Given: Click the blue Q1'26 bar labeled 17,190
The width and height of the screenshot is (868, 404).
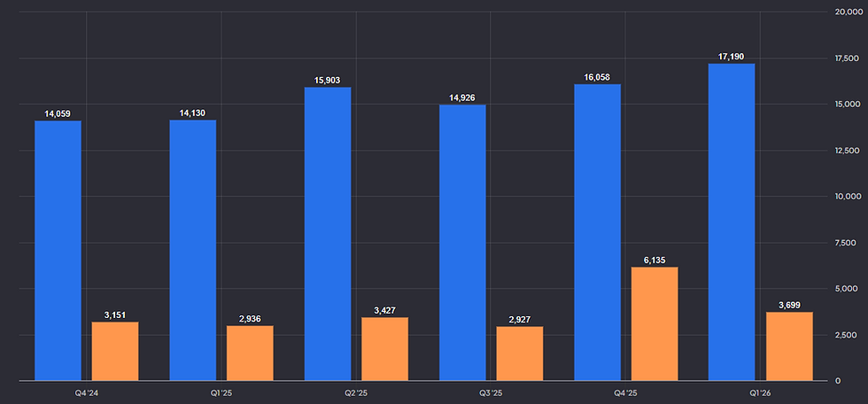Looking at the screenshot, I should (732, 221).
